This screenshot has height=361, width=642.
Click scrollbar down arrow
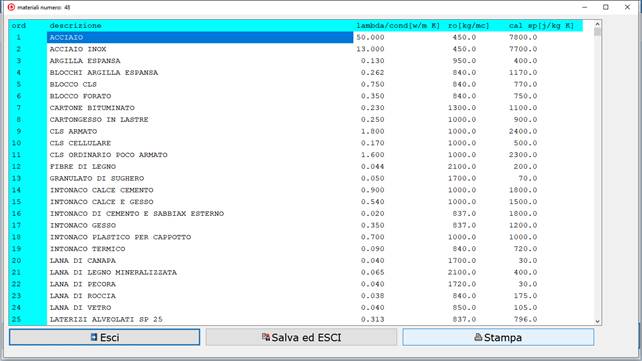597,322
